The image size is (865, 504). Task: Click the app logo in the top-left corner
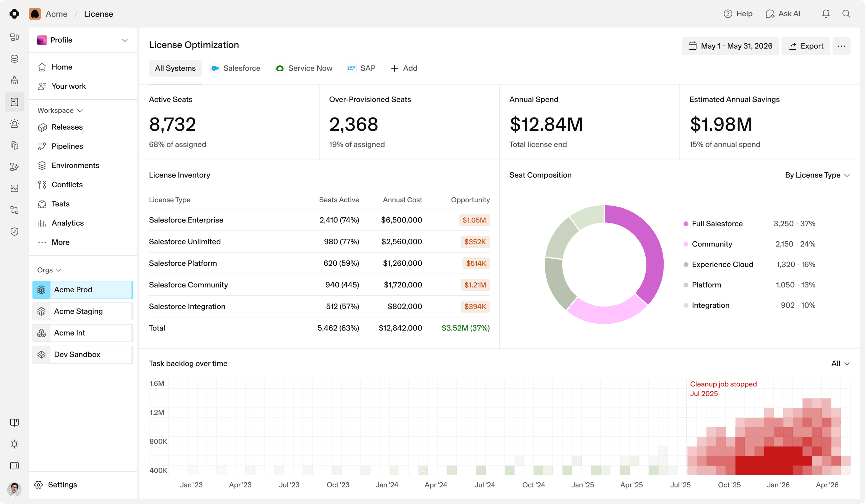(x=15, y=14)
